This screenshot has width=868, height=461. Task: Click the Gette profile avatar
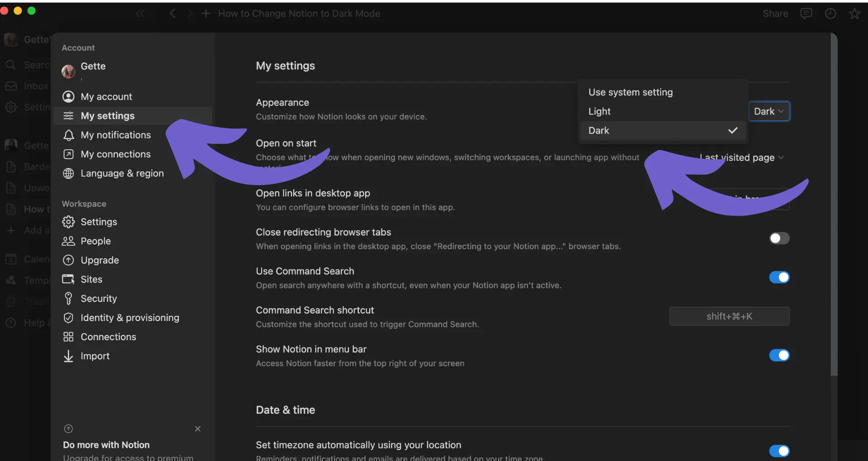click(x=68, y=71)
